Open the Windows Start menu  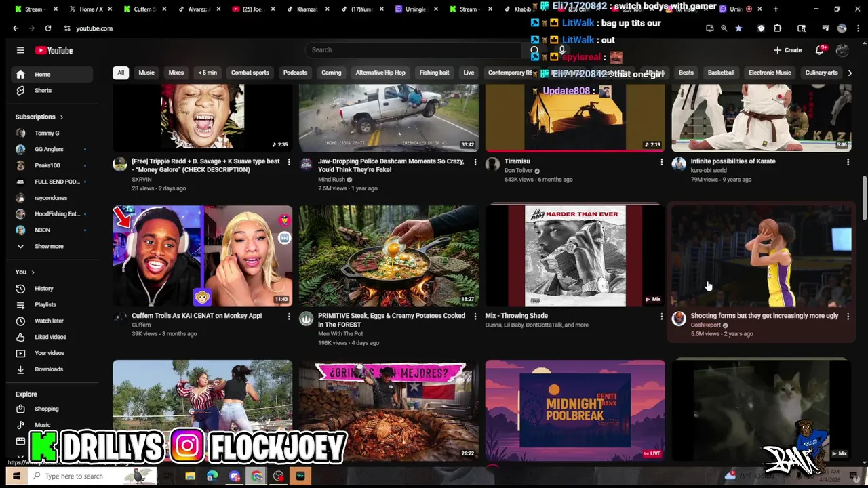(x=16, y=476)
